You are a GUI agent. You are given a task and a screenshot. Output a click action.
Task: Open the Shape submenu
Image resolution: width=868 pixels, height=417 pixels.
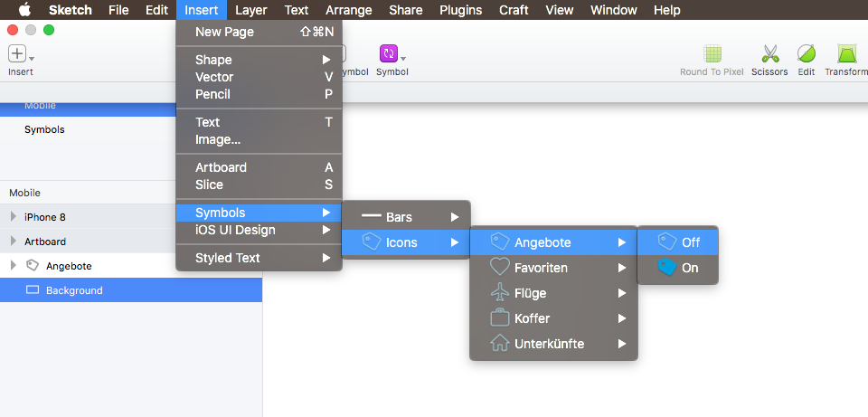click(259, 60)
